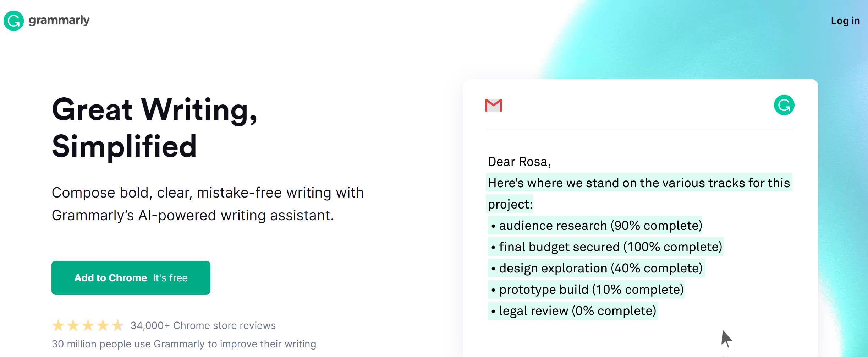The height and width of the screenshot is (357, 868).
Task: Click the Gmail envelope icon
Action: (x=493, y=105)
